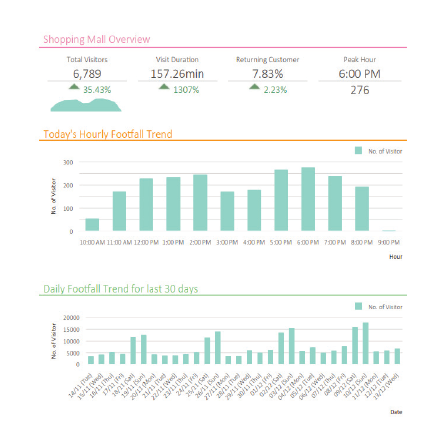Click the 2:00 PM hourly footfall bar
Viewport: 437px width, 428px height.
(200, 203)
